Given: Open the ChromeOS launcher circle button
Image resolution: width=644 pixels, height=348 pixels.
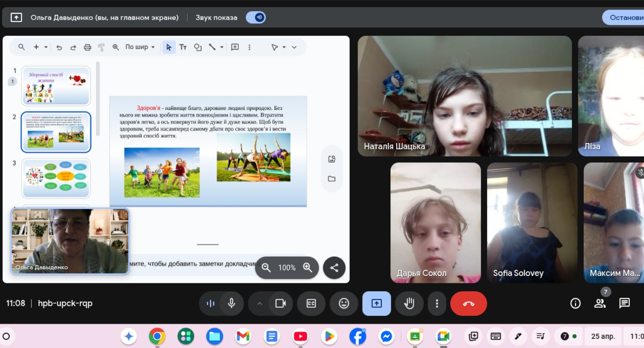Looking at the screenshot, I should pyautogui.click(x=6, y=336).
